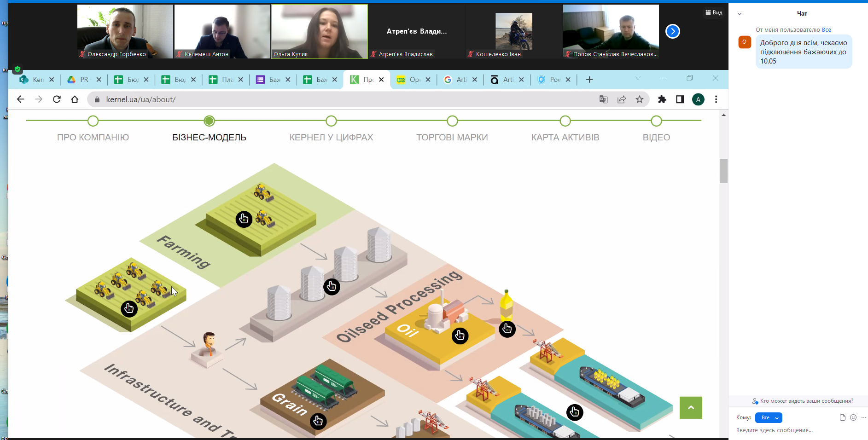Open the ТОРГОВІ МАРКИ section
Viewport: 868px width, 440px height.
click(452, 137)
